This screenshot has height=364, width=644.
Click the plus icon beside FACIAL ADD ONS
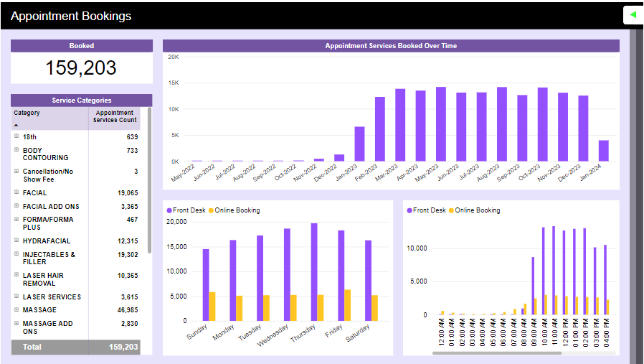click(16, 206)
